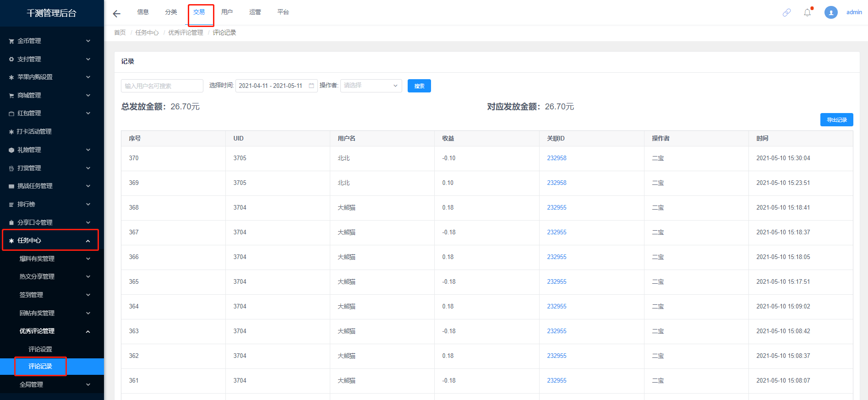Viewport: 868px width, 400px height.
Task: Expand the 爆料有奖管理 submenu chevron
Action: coord(88,259)
